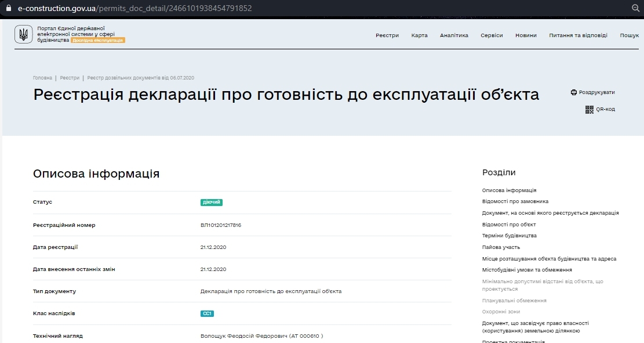Viewport: 644px width, 343px height.
Task: Click the СС1 consequence class badge
Action: click(207, 313)
